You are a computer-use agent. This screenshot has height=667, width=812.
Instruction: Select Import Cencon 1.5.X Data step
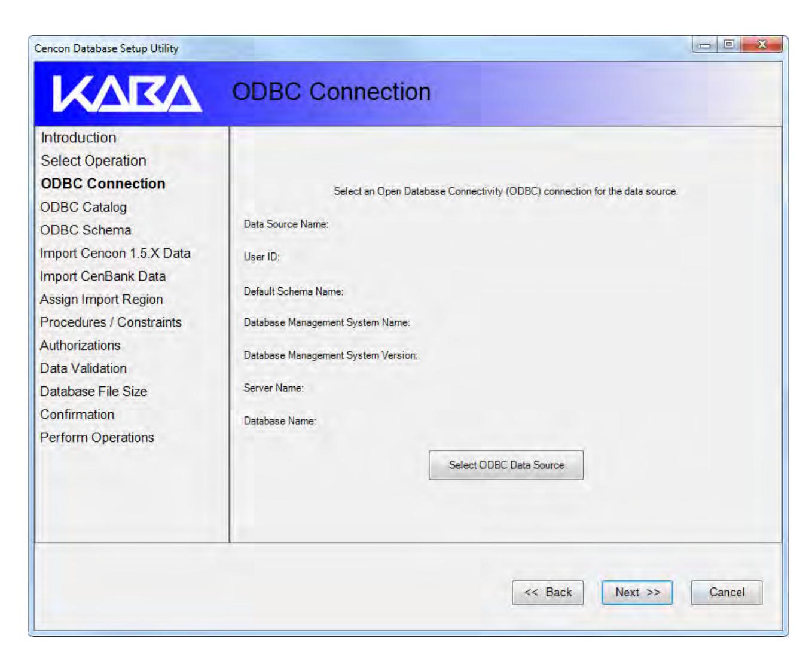[115, 253]
